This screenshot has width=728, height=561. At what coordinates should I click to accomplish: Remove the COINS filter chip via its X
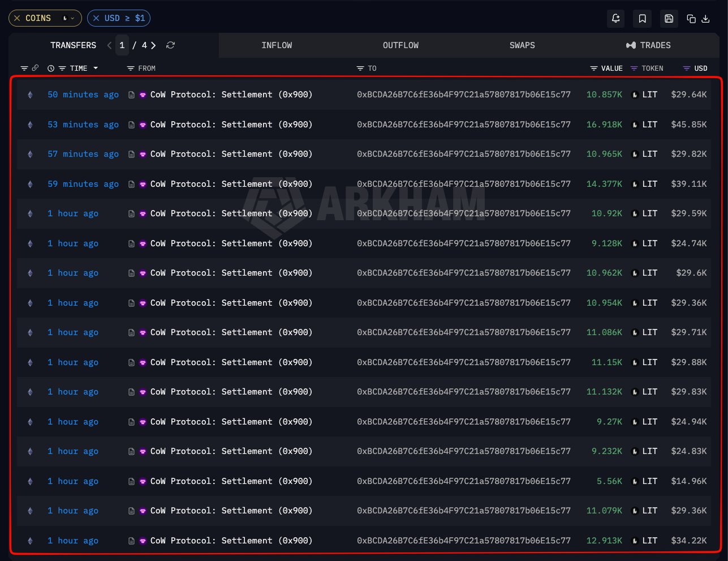(x=17, y=18)
